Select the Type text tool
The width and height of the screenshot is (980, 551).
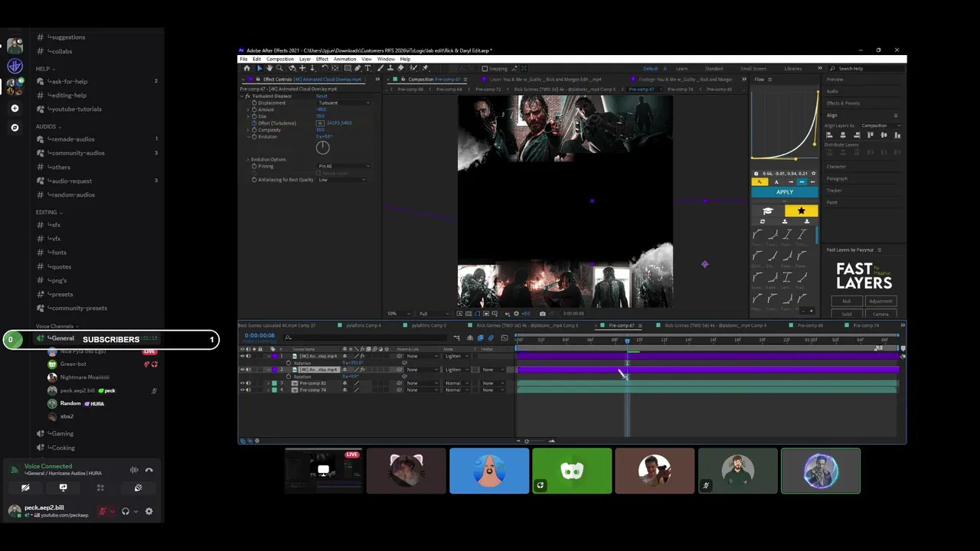[367, 68]
